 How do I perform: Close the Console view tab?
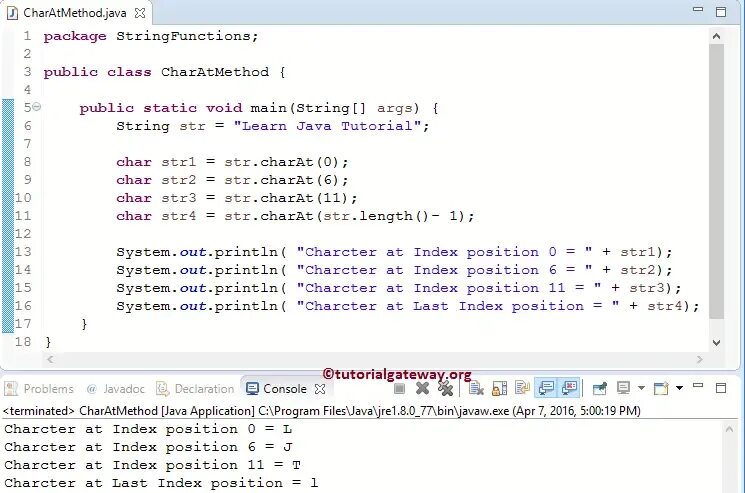click(x=320, y=389)
